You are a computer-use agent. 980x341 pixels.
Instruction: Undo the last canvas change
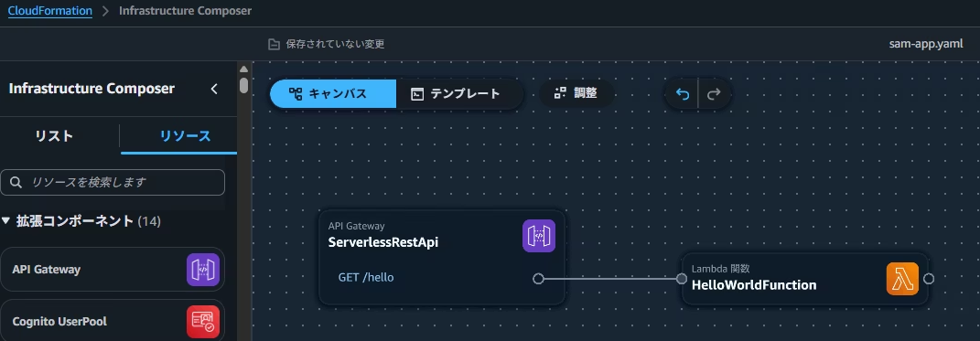[x=682, y=93]
